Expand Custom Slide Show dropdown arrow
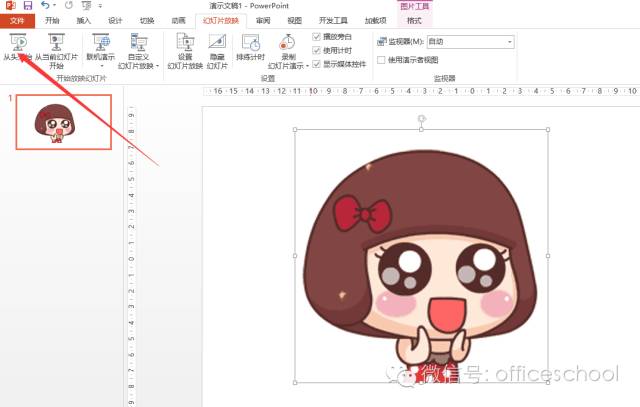 157,66
